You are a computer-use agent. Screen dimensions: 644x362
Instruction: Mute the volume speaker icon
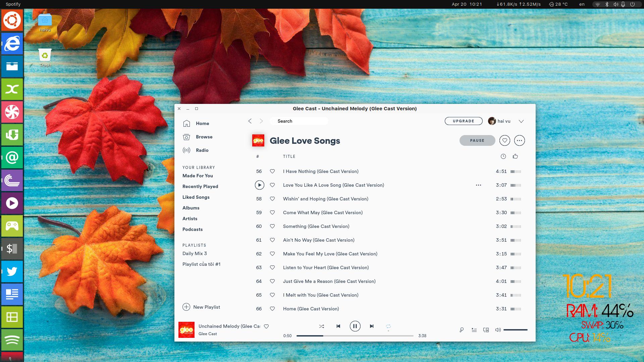[498, 330]
